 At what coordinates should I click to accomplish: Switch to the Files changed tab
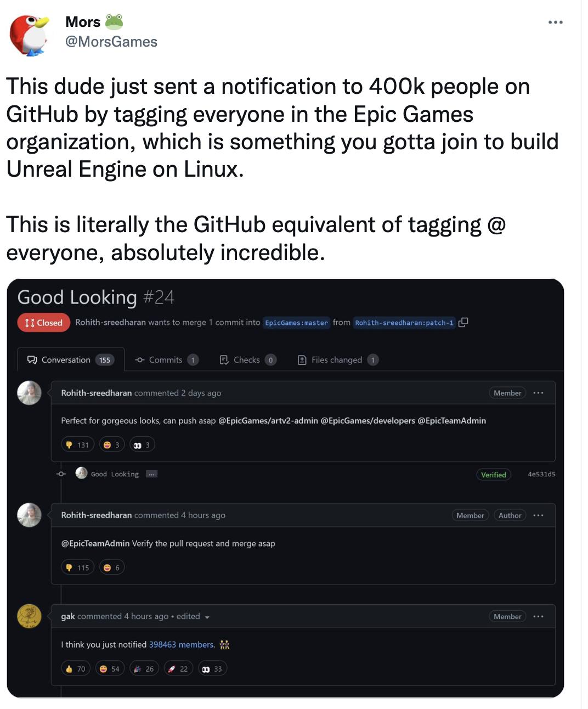click(336, 359)
